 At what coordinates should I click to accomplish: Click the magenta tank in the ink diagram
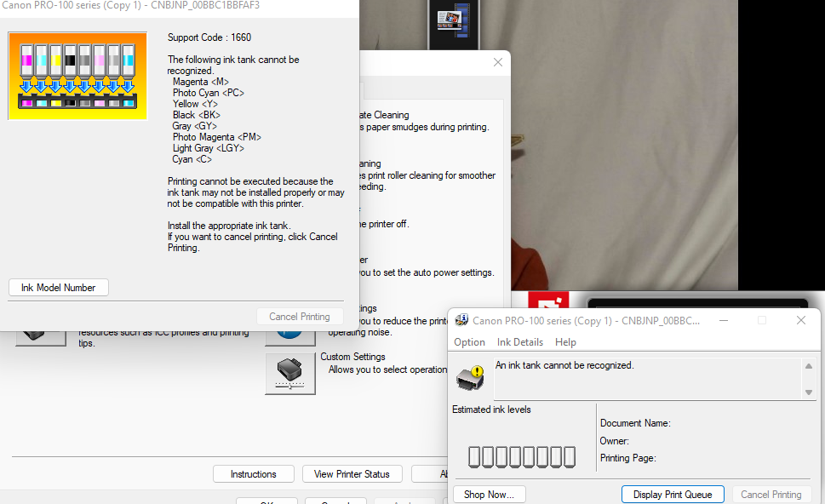(x=26, y=60)
